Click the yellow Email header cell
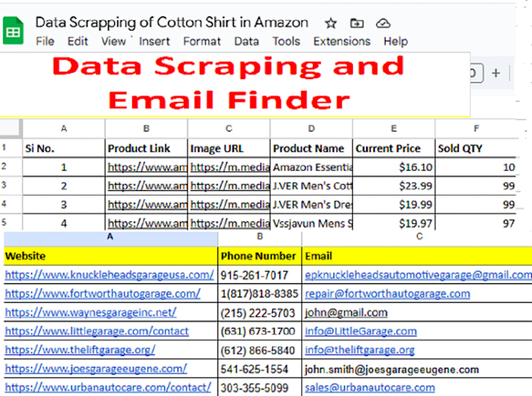The width and height of the screenshot is (532, 396). point(417,256)
